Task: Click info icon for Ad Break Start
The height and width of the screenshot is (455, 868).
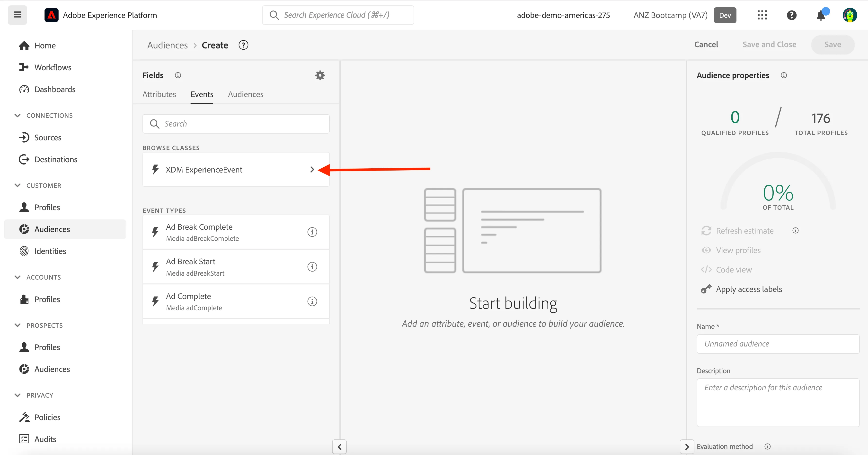Action: tap(312, 267)
